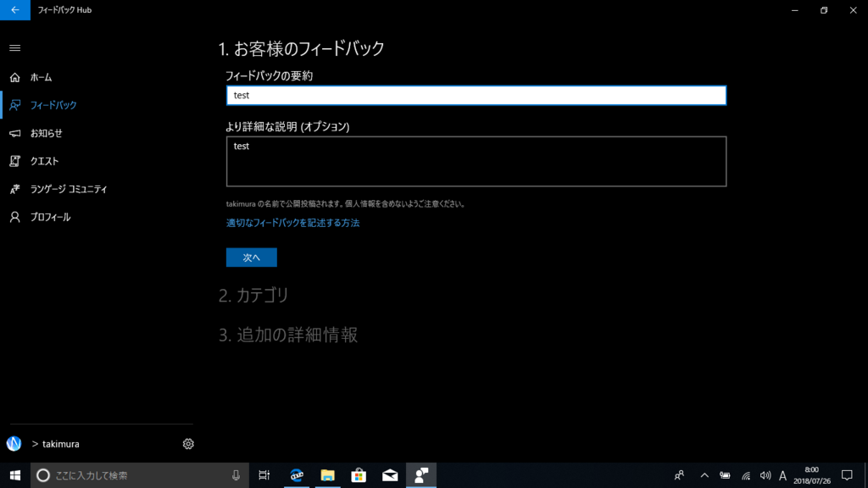Image resolution: width=868 pixels, height=488 pixels.
Task: Open クエスト in the sidebar
Action: [x=44, y=161]
